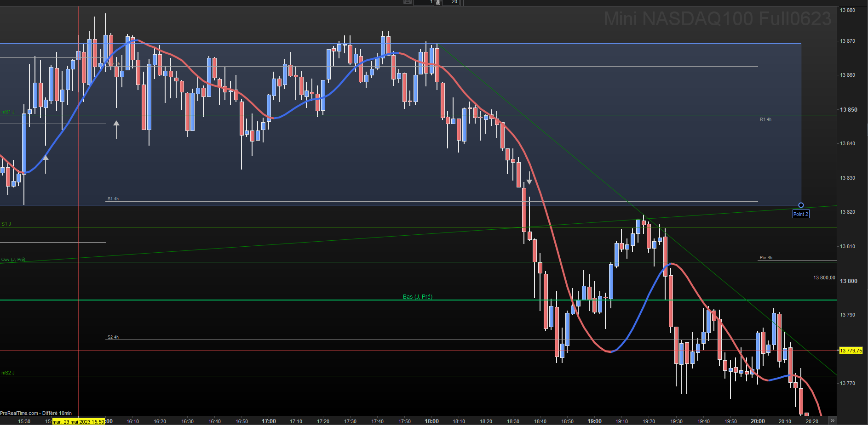This screenshot has width=868, height=425.
Task: Click the Bas (J, Pré) label
Action: (x=418, y=297)
